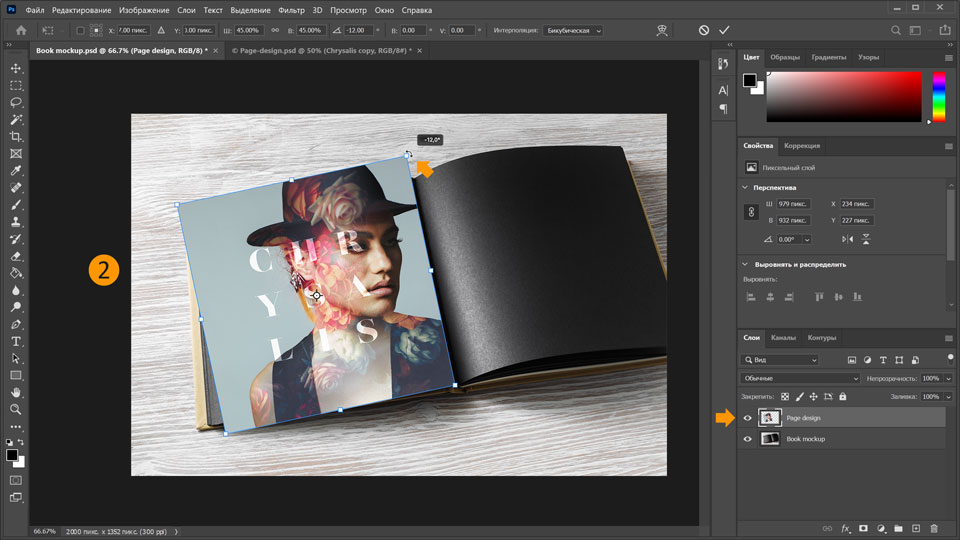960x540 pixels.
Task: Select the Magic Wand tool
Action: click(16, 119)
